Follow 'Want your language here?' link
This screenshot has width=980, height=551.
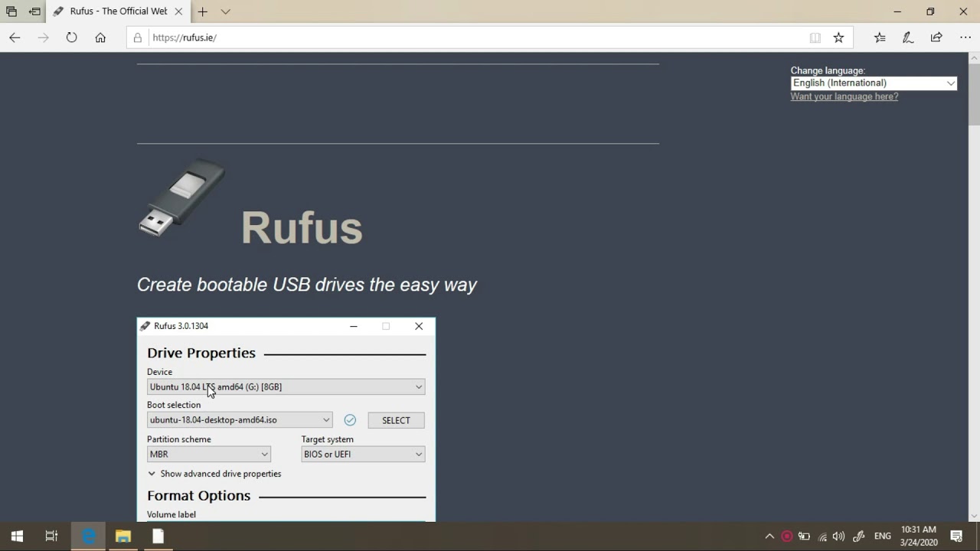[844, 96]
